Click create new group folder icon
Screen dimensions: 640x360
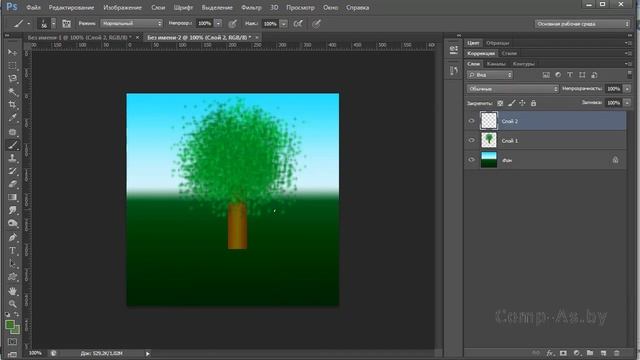[x=590, y=353]
